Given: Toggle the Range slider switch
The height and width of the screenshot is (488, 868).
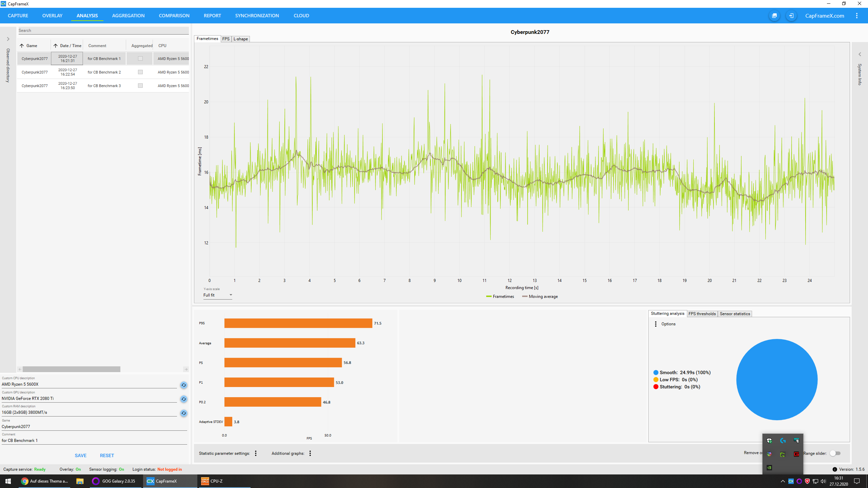Looking at the screenshot, I should [835, 453].
